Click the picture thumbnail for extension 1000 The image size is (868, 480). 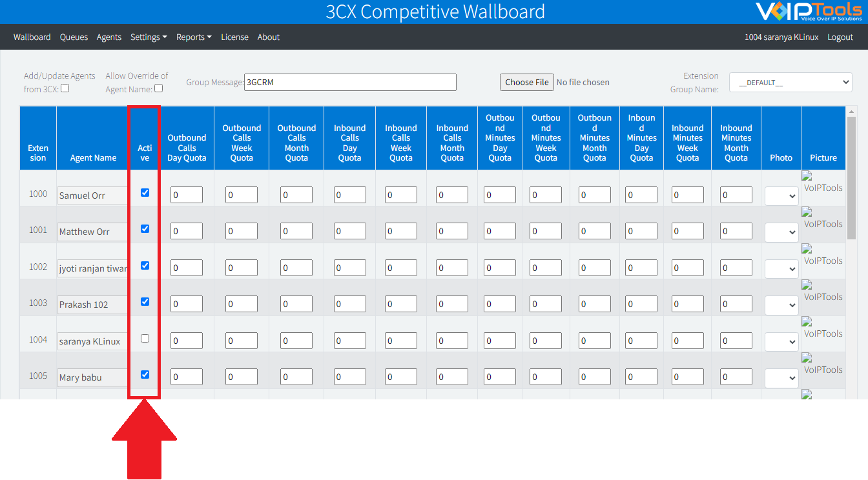[823, 183]
